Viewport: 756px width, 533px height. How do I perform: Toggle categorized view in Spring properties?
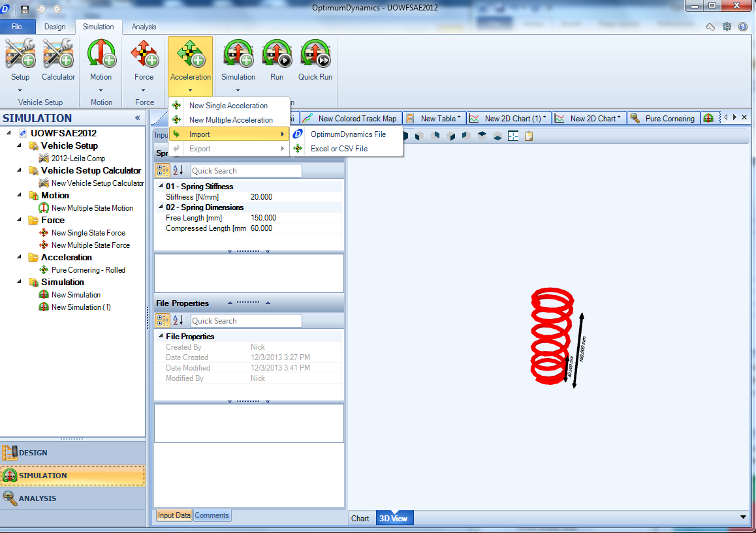pos(163,170)
